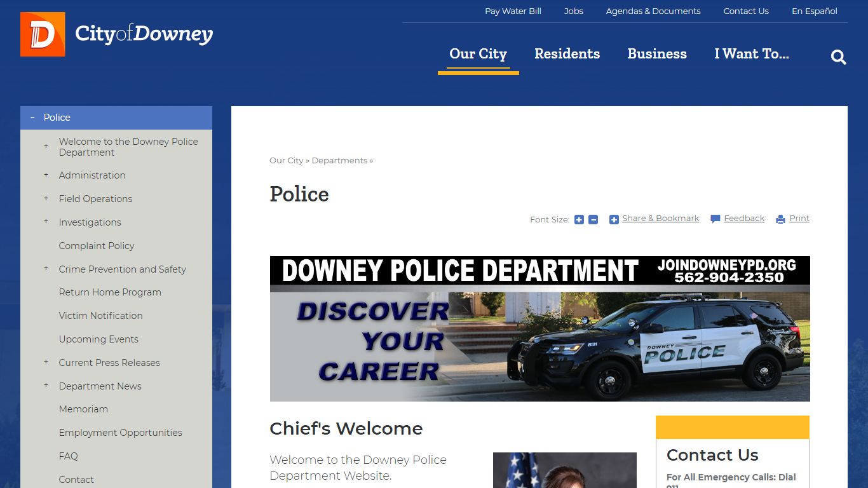This screenshot has width=868, height=488.
Task: Switch to En Español
Action: pos(815,11)
